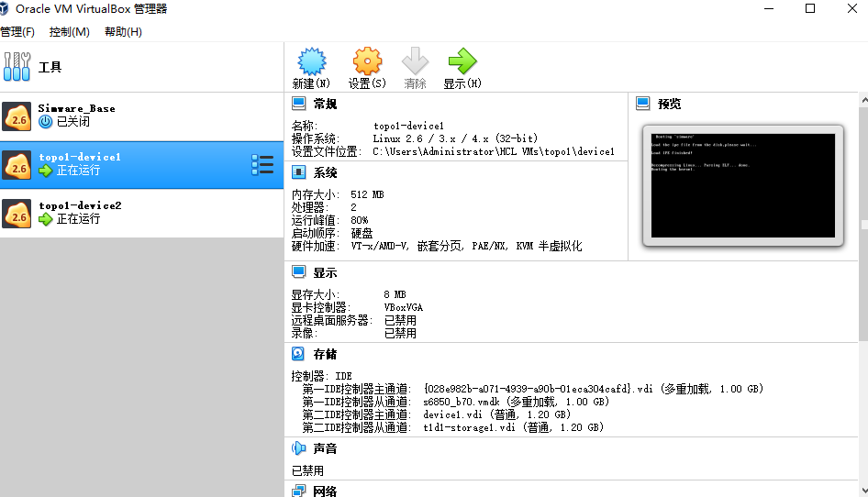This screenshot has height=497, width=868.
Task: Click the 控制器: IDE label
Action: tap(322, 376)
